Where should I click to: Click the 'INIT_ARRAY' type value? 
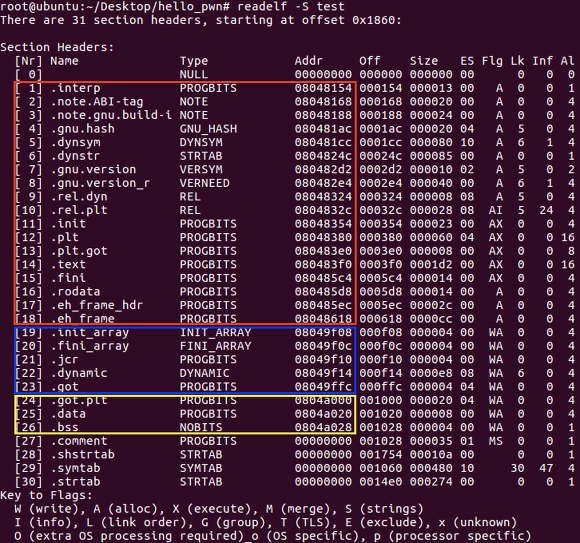[215, 333]
